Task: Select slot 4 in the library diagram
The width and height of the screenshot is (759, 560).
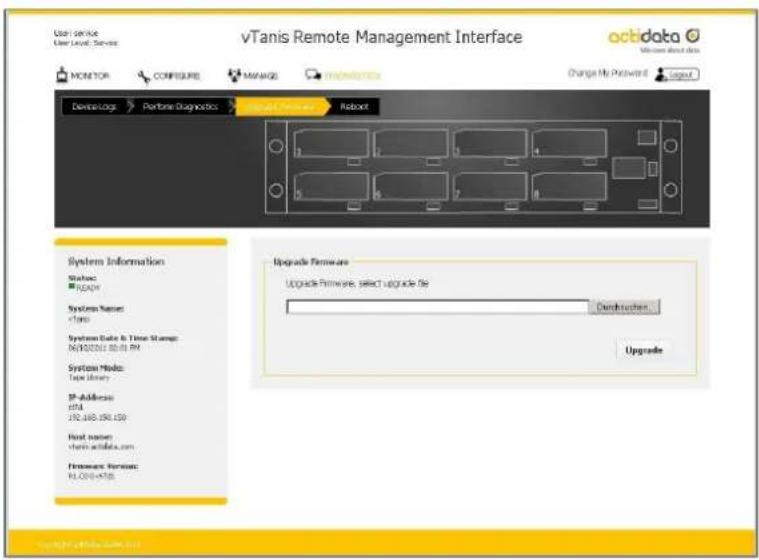Action: [x=569, y=144]
